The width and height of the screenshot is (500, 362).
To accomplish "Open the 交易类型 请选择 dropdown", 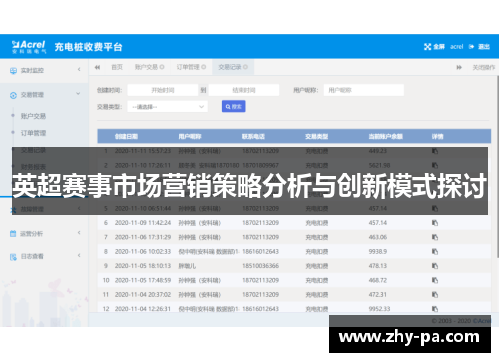I will 168,107.
